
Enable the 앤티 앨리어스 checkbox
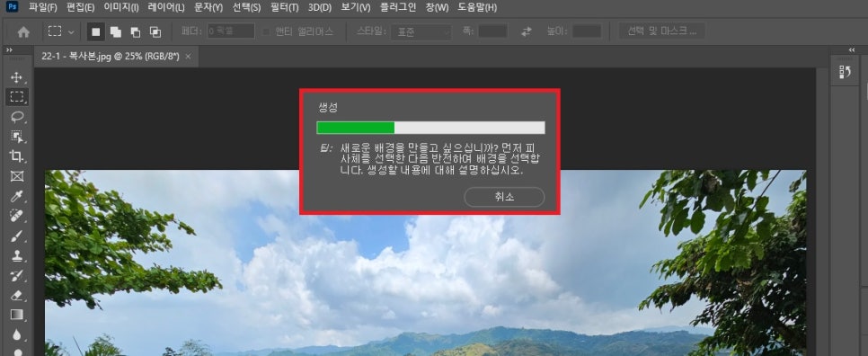coord(266,31)
